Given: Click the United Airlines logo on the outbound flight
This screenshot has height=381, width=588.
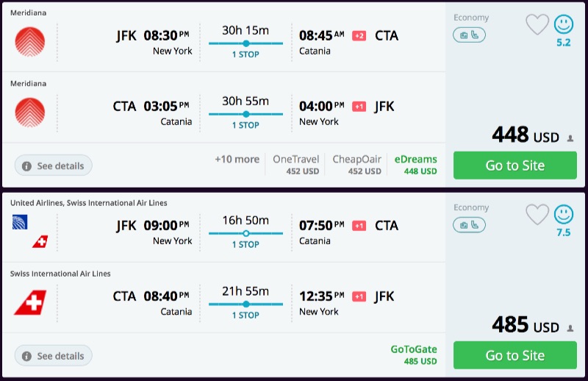Looking at the screenshot, I should [20, 221].
